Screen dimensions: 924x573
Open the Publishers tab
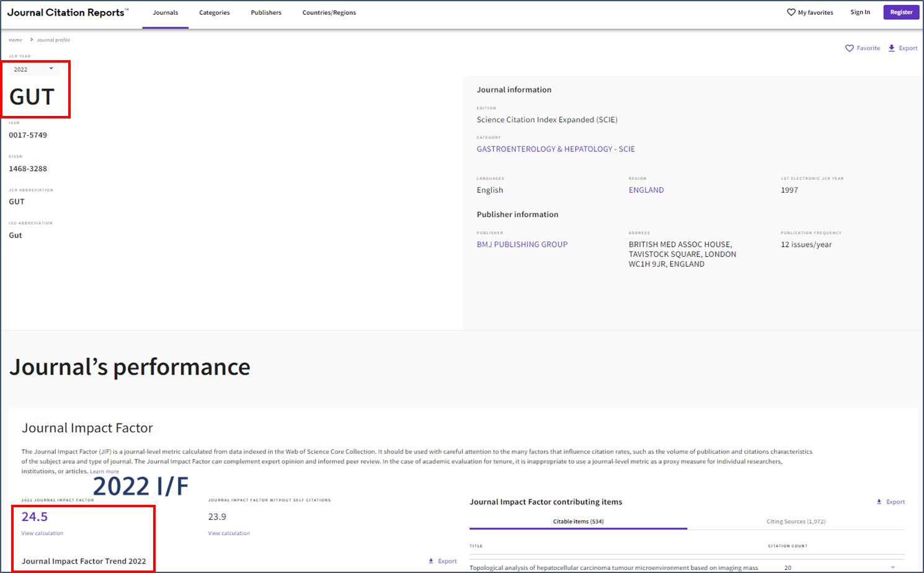(x=266, y=12)
